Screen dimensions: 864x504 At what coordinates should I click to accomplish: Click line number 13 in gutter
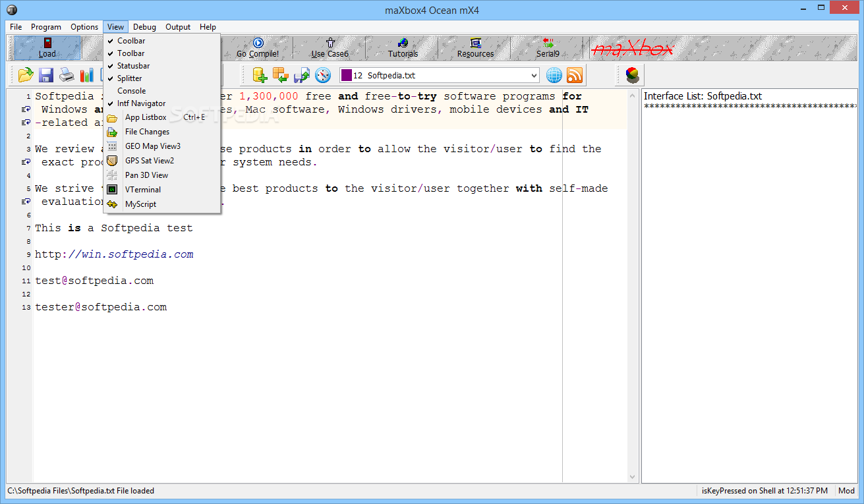27,308
